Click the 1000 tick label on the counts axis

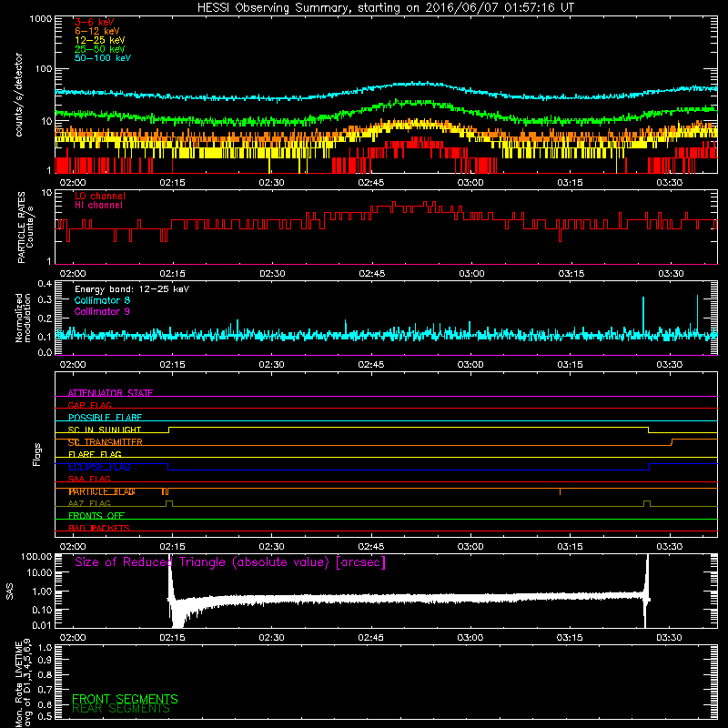coord(40,19)
